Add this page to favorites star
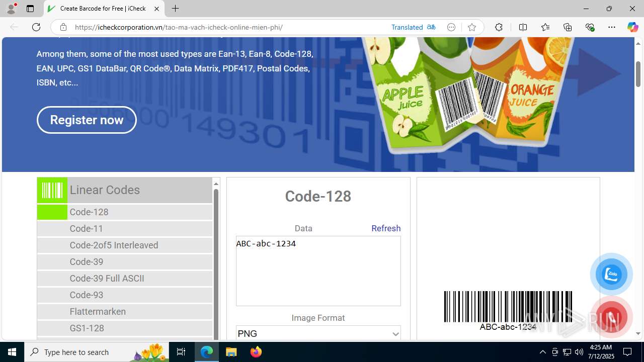 point(471,27)
